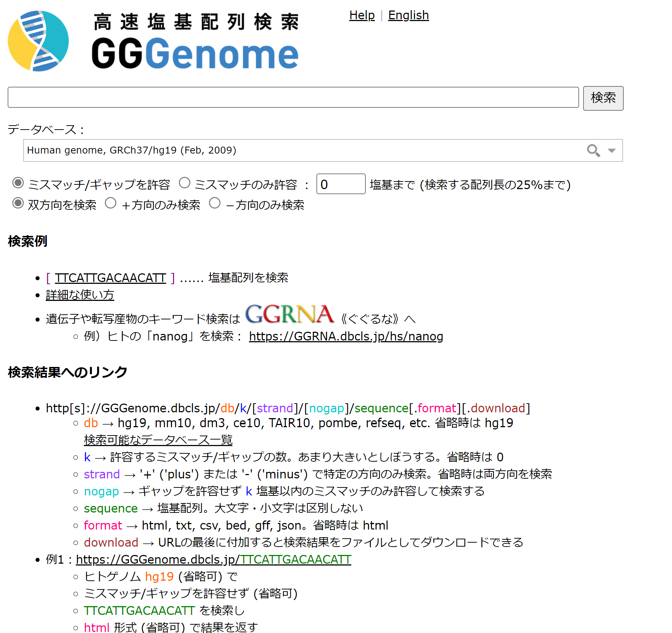Select ミスマッチ/ギャップを許容 radio button

pos(18,183)
